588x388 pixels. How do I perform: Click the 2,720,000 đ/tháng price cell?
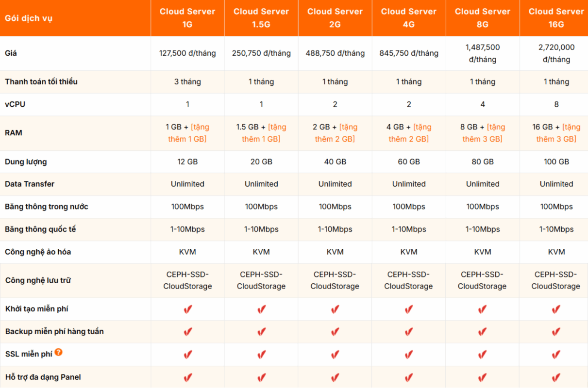click(x=556, y=53)
